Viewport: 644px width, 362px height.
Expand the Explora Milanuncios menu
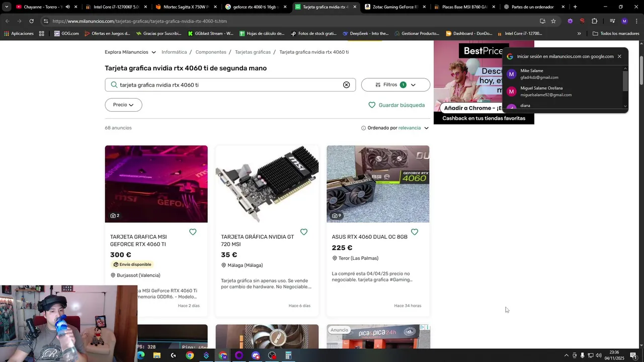pyautogui.click(x=130, y=52)
